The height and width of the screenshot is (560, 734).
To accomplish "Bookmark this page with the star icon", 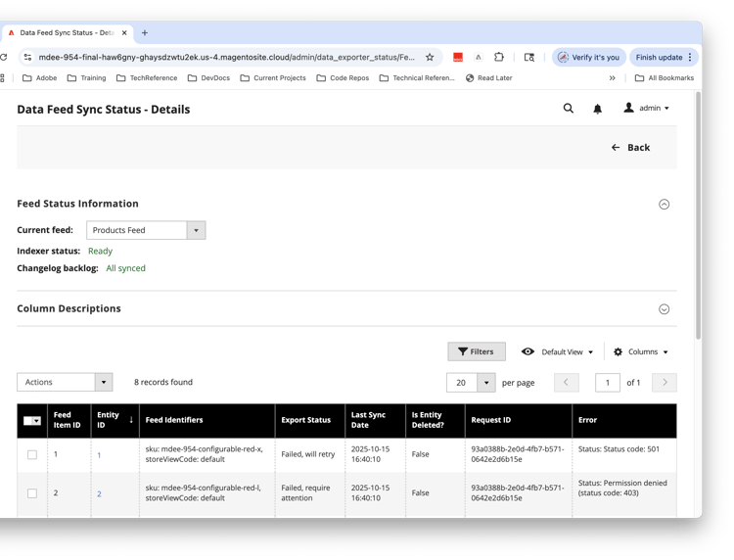I will pos(430,57).
